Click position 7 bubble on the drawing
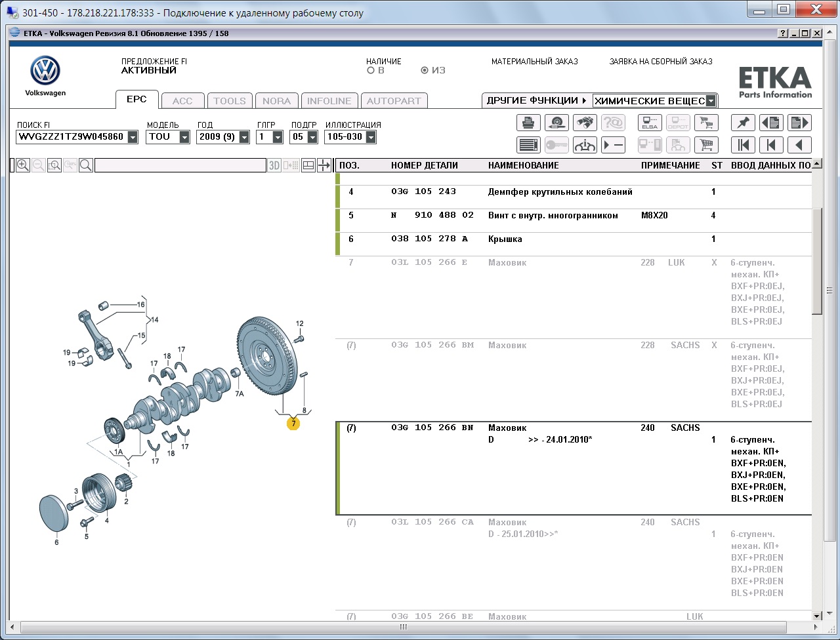Screen dimensions: 840x640 tap(293, 424)
